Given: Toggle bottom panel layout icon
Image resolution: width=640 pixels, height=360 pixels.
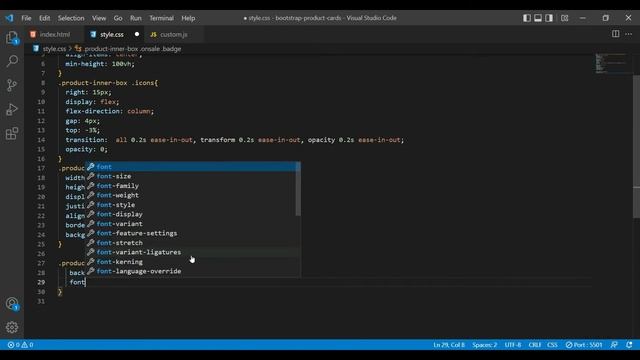Looking at the screenshot, I should click(x=538, y=18).
